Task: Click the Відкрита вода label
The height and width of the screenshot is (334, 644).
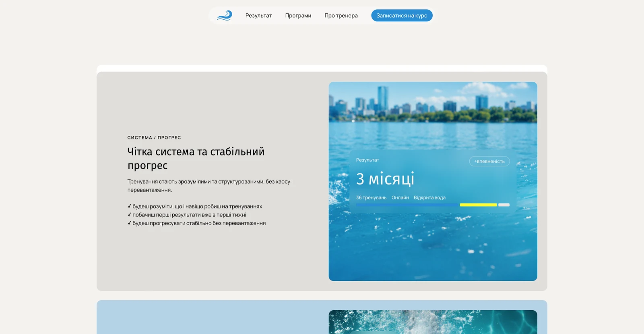Action: [429, 197]
